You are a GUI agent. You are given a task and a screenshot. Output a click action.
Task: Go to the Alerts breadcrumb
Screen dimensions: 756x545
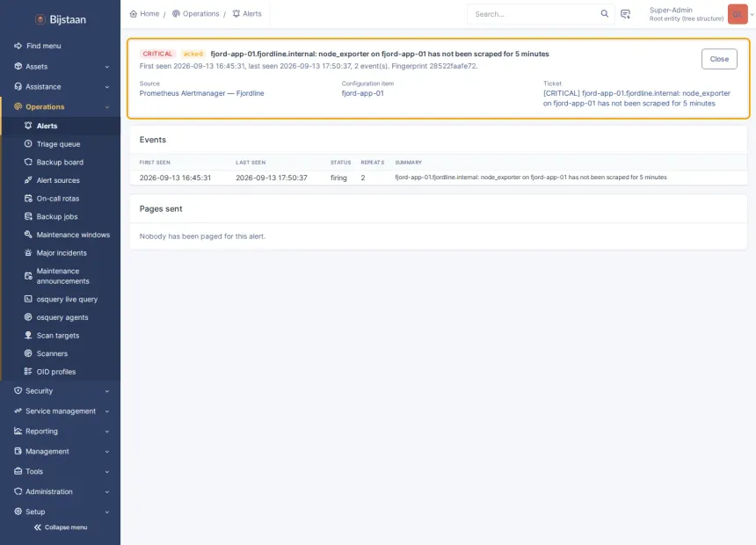[x=247, y=13]
